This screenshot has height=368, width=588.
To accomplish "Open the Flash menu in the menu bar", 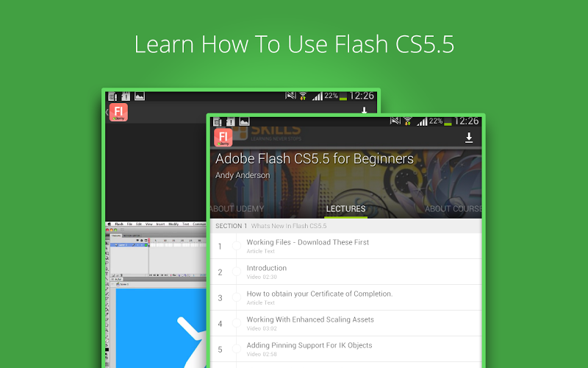I will click(x=119, y=224).
